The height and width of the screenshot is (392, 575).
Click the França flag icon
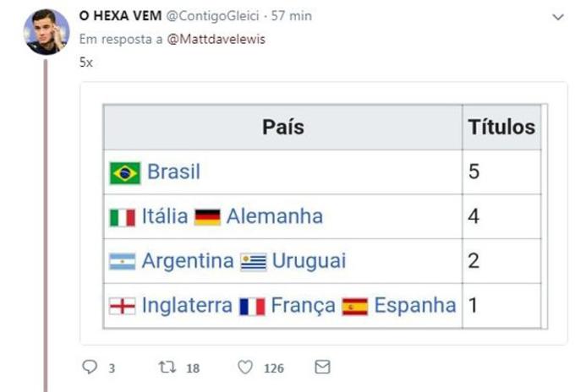click(252, 306)
